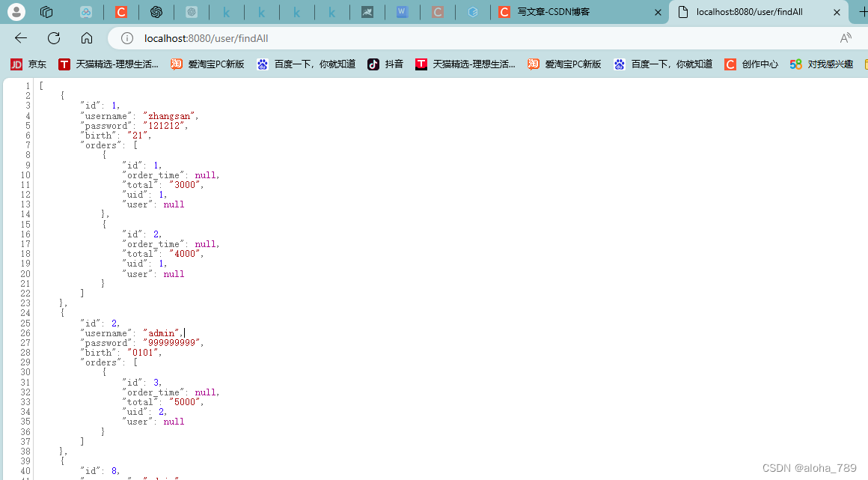Activate the Read aloud icon
This screenshot has height=480, width=868.
[x=846, y=38]
